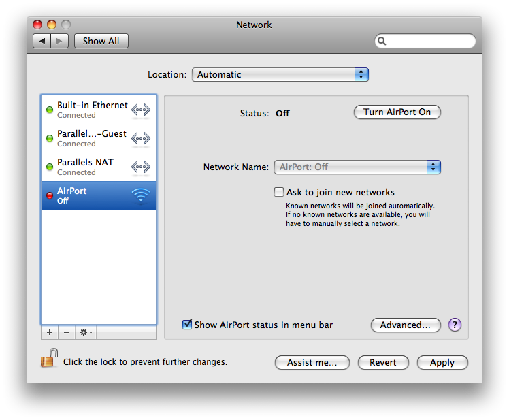Click the forward navigation arrow
The height and width of the screenshot is (420, 509).
click(59, 41)
